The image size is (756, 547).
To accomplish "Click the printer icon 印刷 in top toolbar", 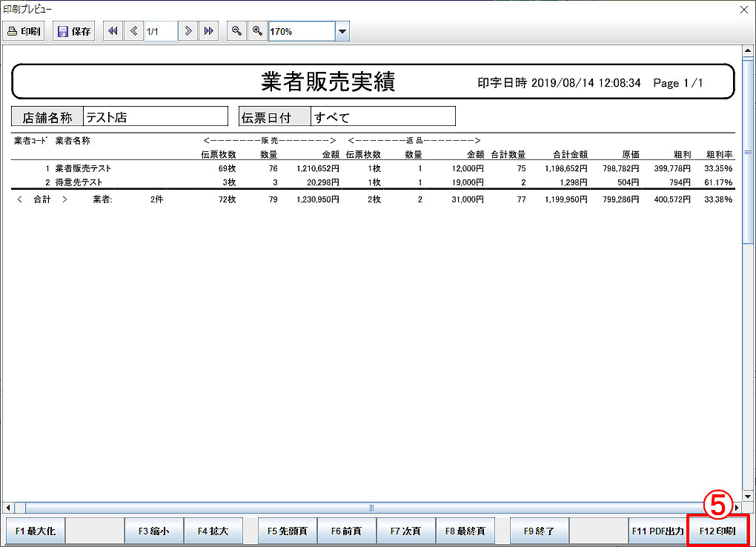I will coord(24,32).
